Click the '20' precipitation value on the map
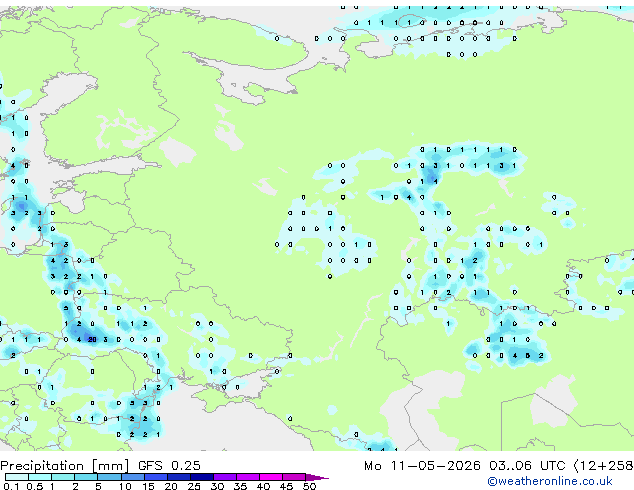The image size is (634, 490). click(92, 340)
